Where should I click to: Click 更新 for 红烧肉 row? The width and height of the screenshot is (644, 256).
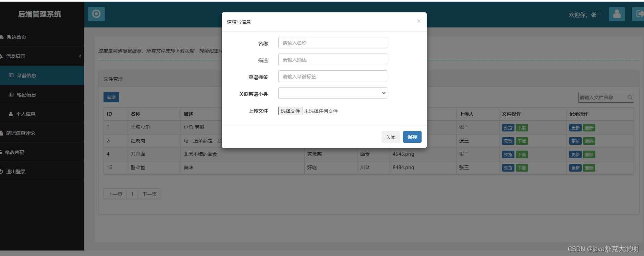(x=575, y=141)
